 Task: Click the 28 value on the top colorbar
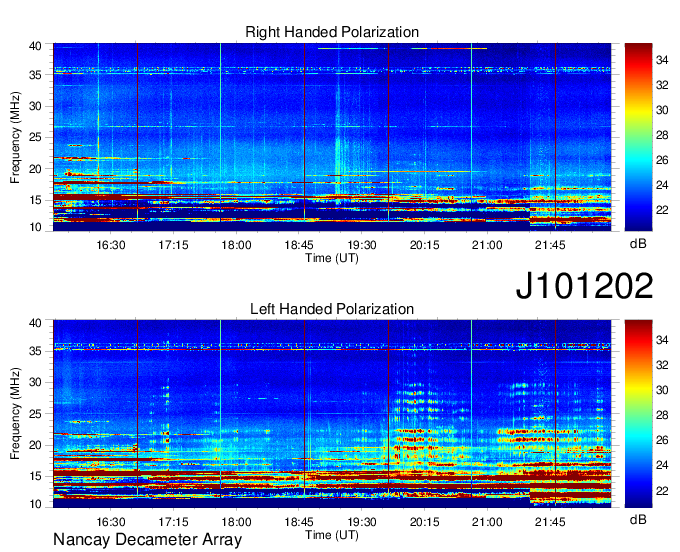(x=662, y=135)
